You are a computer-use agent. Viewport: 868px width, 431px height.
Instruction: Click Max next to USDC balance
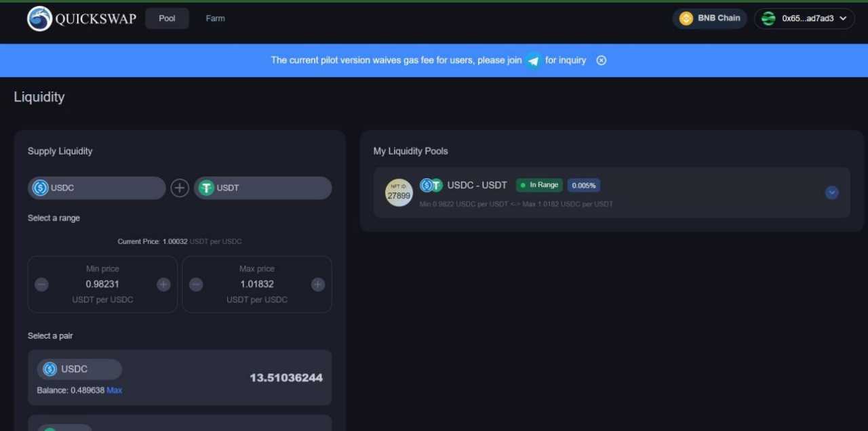pos(115,390)
